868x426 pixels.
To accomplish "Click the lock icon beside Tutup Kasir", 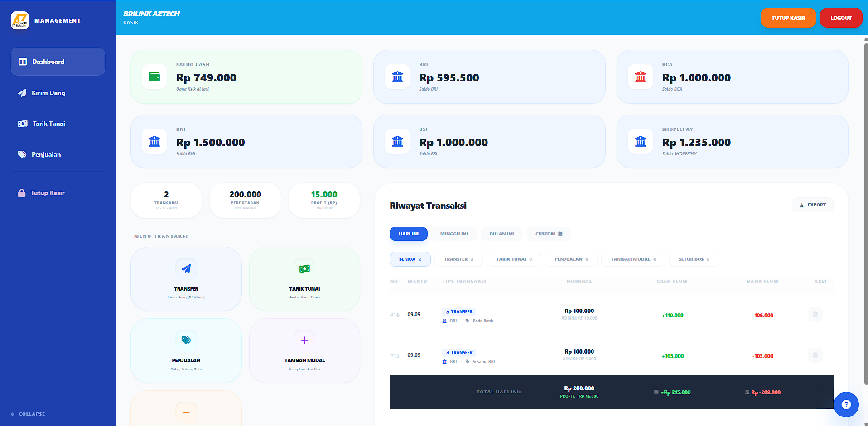I will point(22,193).
